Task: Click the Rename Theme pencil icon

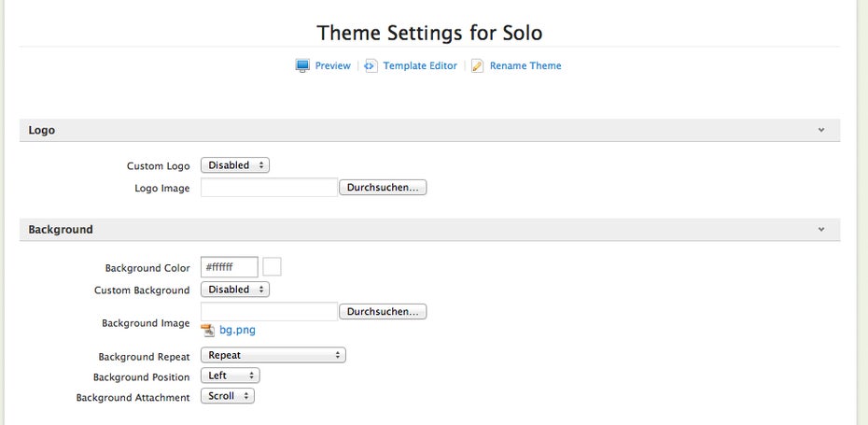Action: pos(477,66)
